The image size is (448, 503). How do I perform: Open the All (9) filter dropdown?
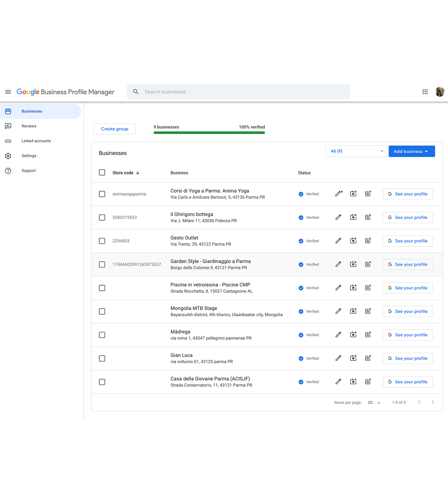[357, 151]
